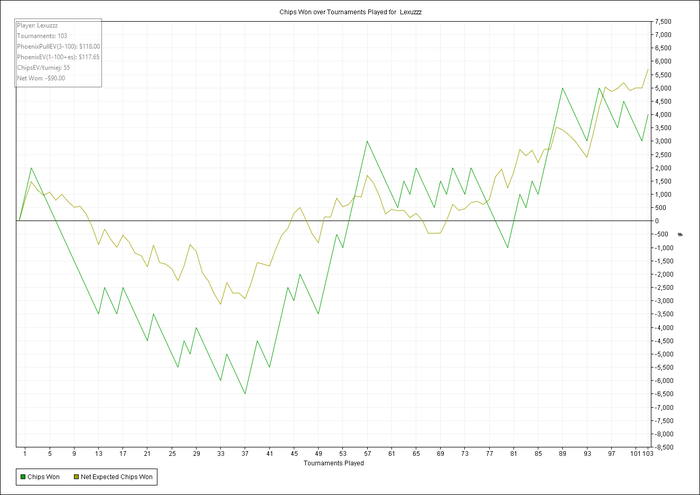Click the Chips Won dip at tournament 80
Screen dimensions: 700x495
click(x=508, y=247)
